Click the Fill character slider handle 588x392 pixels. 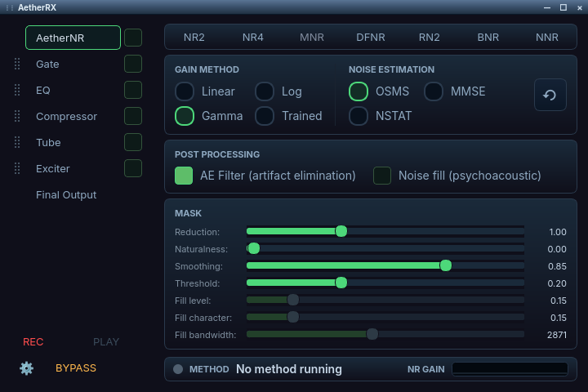(x=293, y=317)
